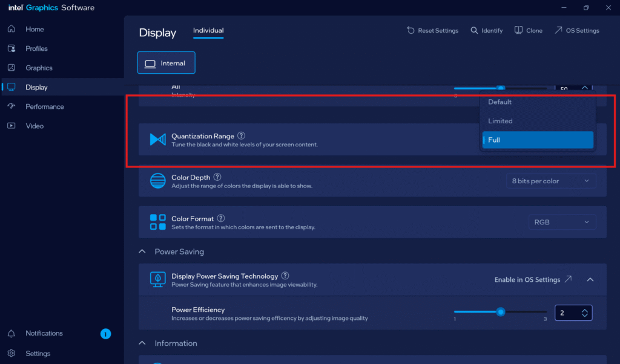This screenshot has height=364, width=620.
Task: Click the Clone button label
Action: [534, 30]
